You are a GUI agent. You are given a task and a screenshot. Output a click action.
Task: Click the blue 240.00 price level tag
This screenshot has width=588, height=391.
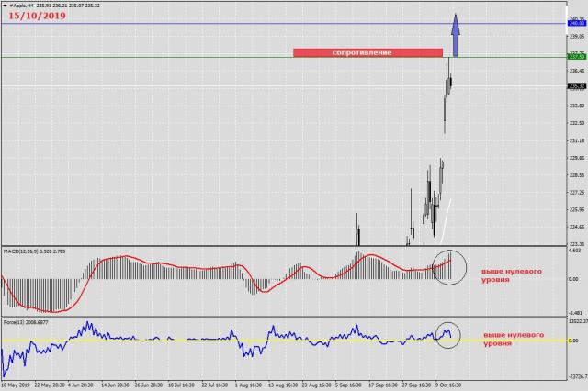click(577, 23)
